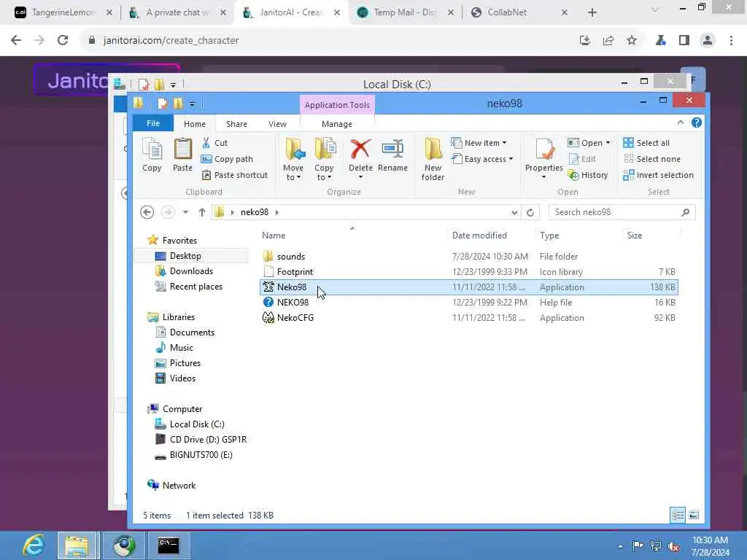The image size is (747, 560).
Task: Click volume muted speaker tray icon
Action: click(x=673, y=546)
